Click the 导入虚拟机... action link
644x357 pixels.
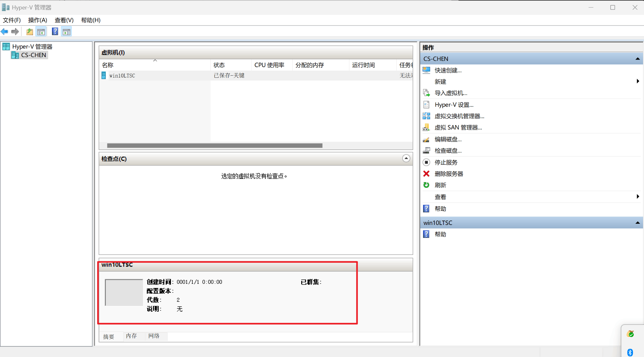451,93
